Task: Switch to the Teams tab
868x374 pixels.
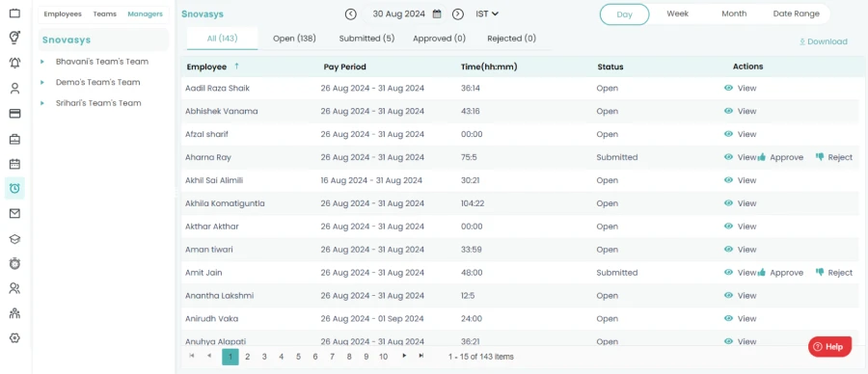Action: coord(104,13)
